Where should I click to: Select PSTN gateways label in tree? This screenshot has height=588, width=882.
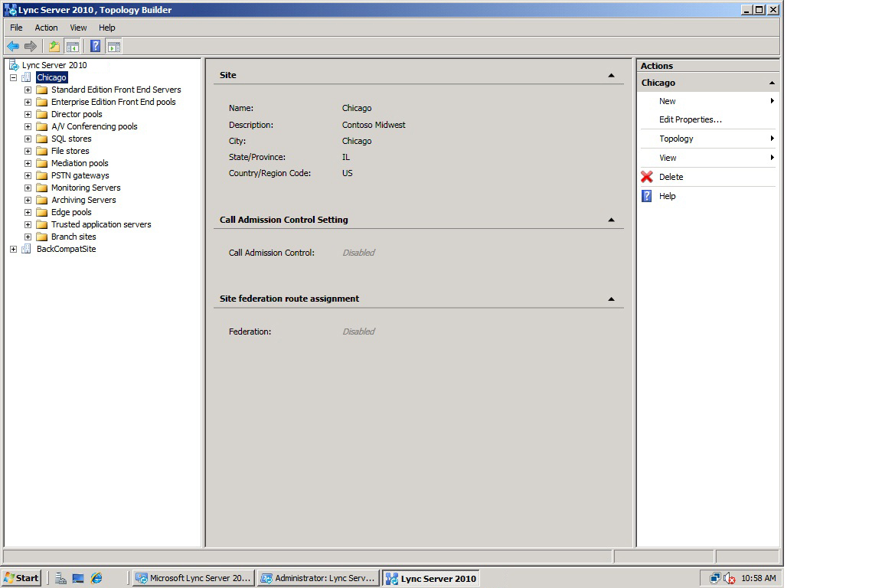pyautogui.click(x=80, y=175)
